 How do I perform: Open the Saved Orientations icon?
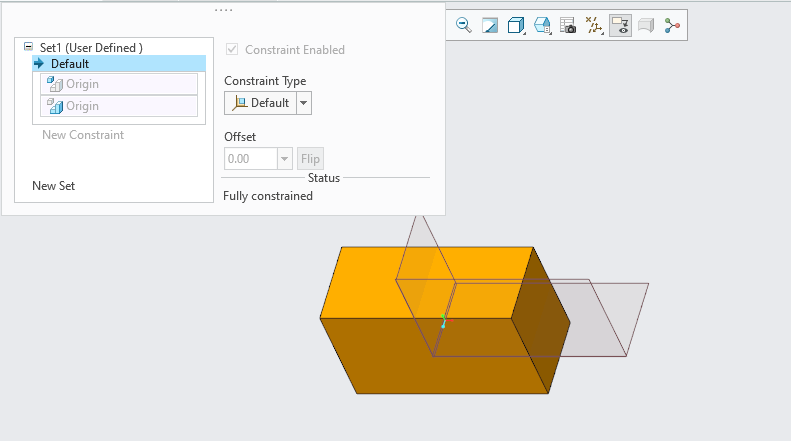(542, 25)
